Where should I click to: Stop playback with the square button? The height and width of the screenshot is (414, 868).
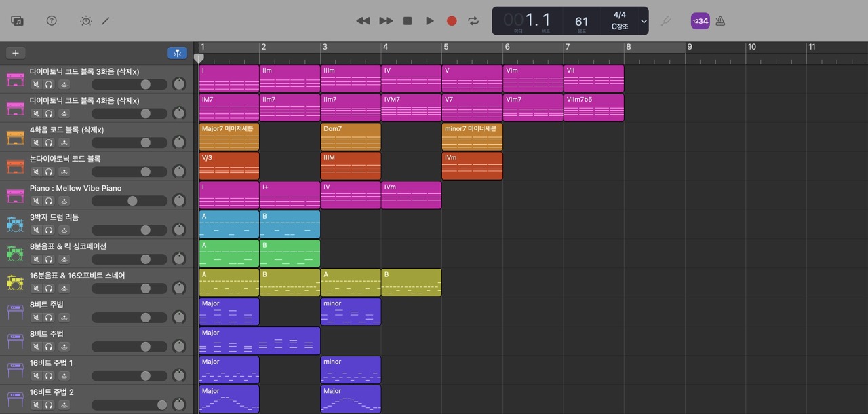click(x=408, y=21)
